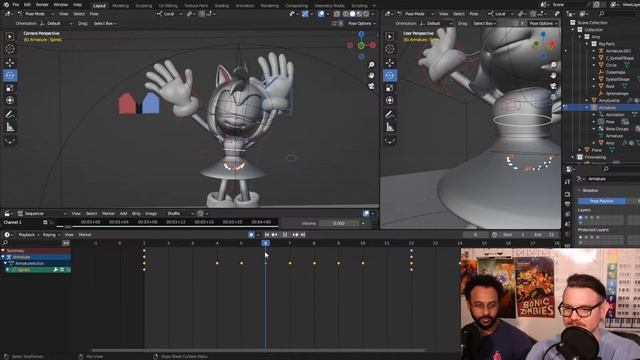The height and width of the screenshot is (360, 640).
Task: Toggle viewport overlays in left viewport
Action: pos(321,14)
